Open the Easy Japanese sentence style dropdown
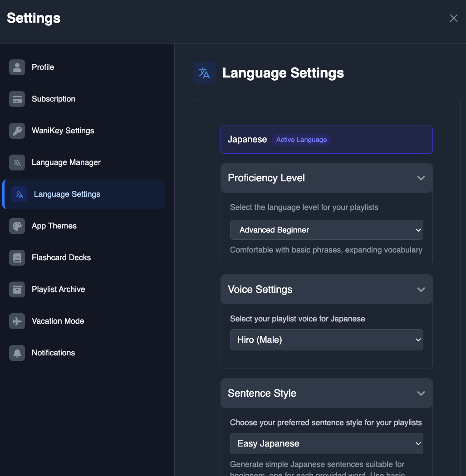The image size is (466, 476). coord(326,443)
